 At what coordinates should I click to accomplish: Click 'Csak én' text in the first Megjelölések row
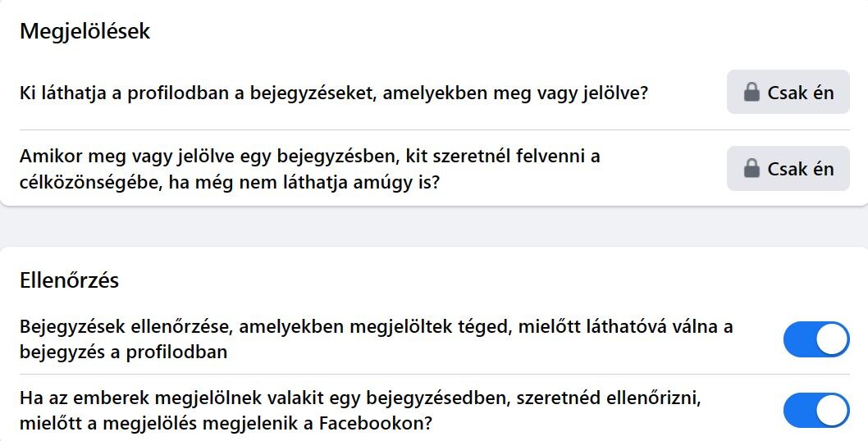801,93
